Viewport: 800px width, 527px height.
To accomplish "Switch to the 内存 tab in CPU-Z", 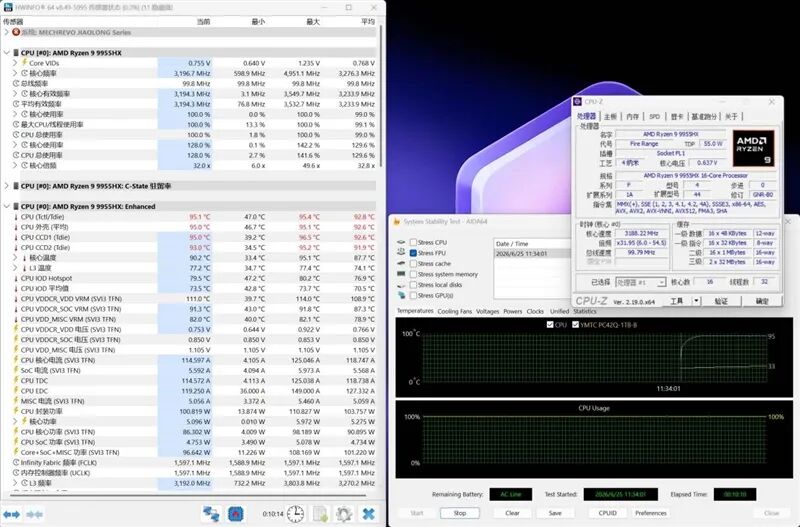I will tap(633, 116).
